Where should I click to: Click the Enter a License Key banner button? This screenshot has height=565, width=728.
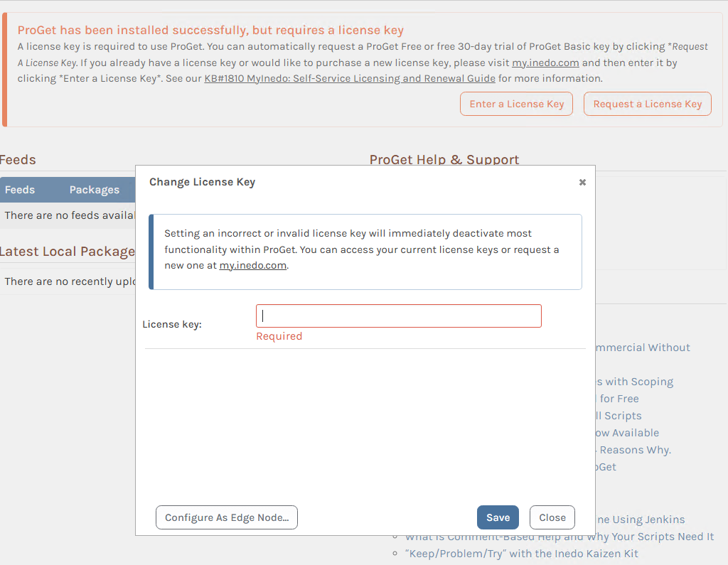516,104
